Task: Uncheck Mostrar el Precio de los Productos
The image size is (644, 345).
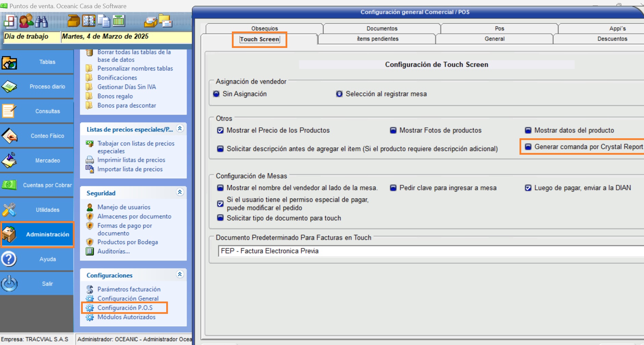Action: (221, 130)
